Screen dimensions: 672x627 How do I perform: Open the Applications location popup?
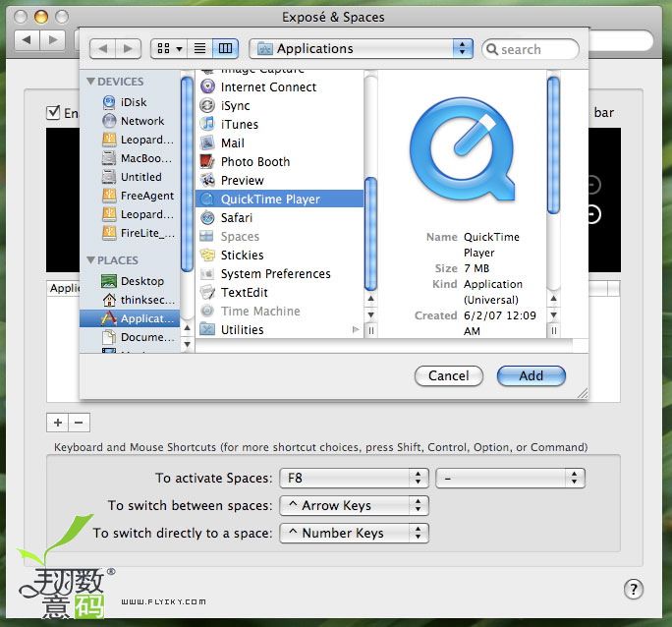point(361,48)
